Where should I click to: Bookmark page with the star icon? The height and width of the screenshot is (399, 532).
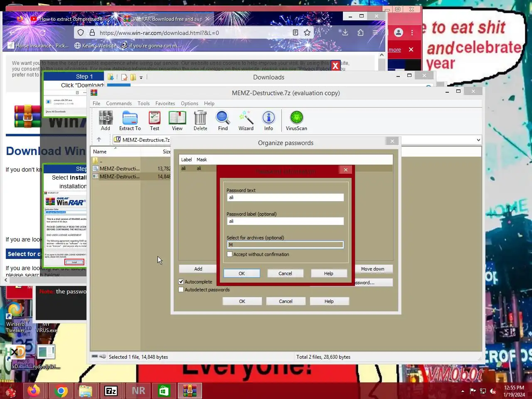coord(307,32)
